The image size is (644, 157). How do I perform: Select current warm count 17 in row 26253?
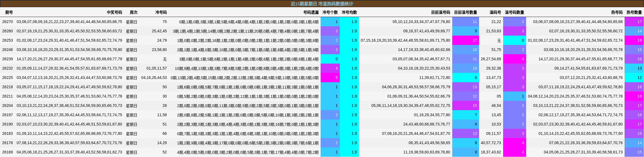[x=465, y=40]
